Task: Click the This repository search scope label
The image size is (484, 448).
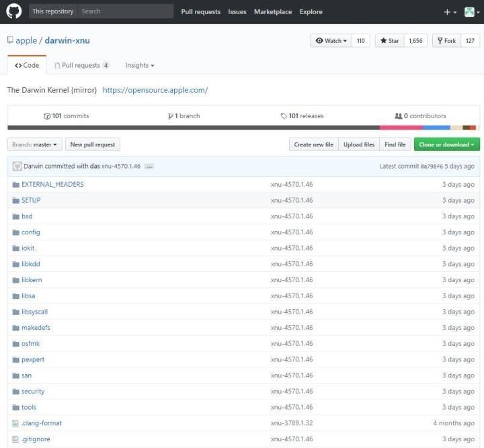Action: (x=53, y=11)
